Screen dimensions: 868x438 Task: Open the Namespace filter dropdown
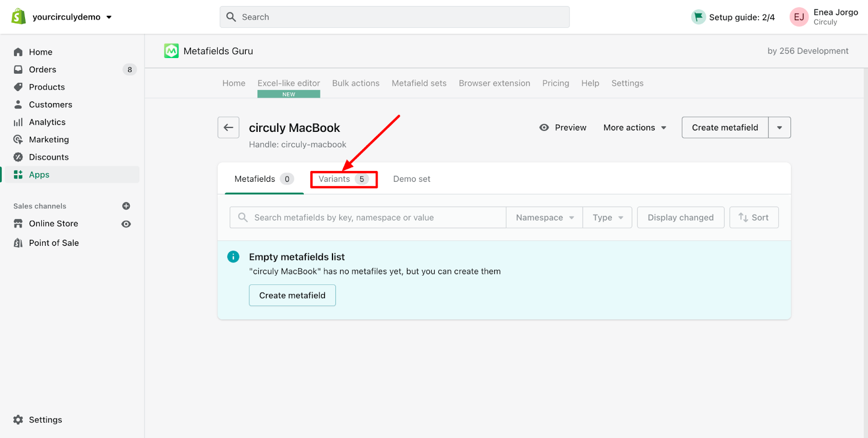tap(545, 218)
